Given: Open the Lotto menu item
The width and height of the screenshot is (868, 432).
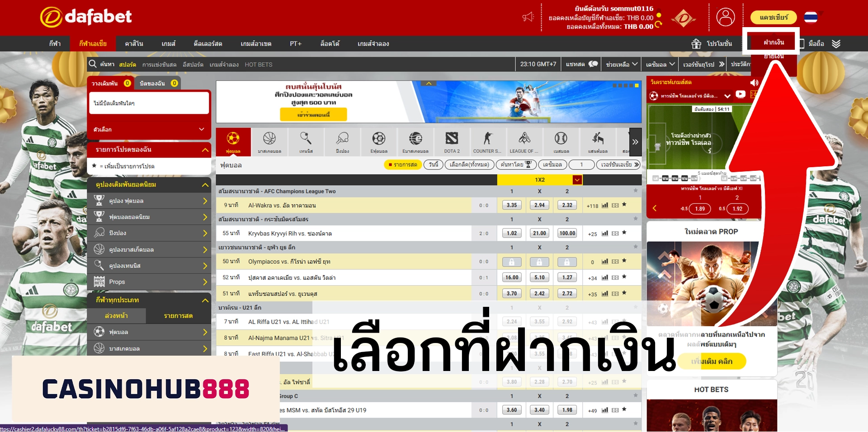Looking at the screenshot, I should coord(330,44).
